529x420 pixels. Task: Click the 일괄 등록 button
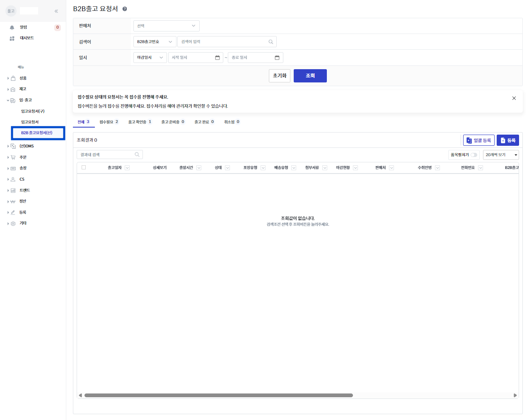point(478,140)
